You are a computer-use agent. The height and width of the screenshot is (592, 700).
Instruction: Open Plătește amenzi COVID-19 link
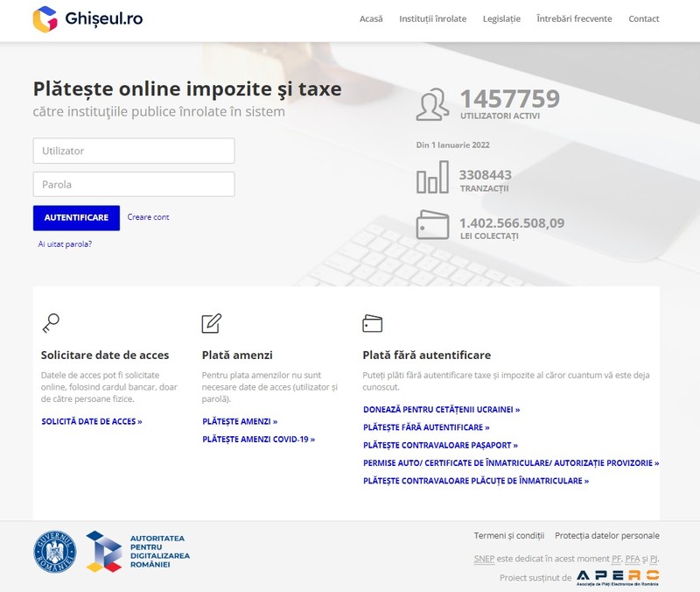pos(258,440)
